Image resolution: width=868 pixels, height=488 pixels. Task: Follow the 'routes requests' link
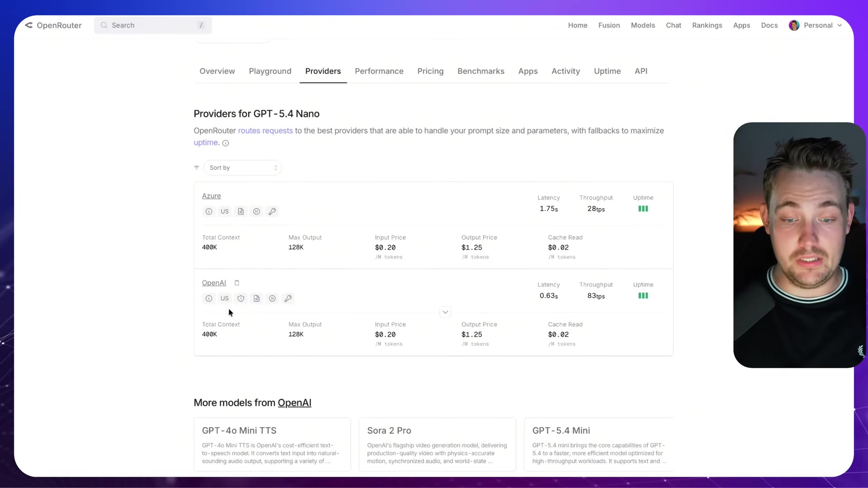(x=265, y=131)
